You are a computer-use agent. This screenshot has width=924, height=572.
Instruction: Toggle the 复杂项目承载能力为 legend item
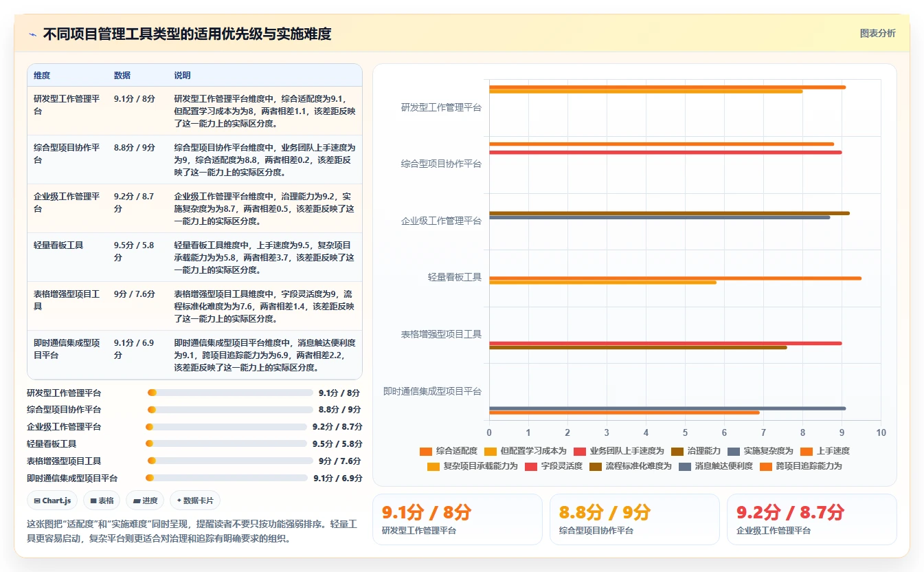(472, 466)
